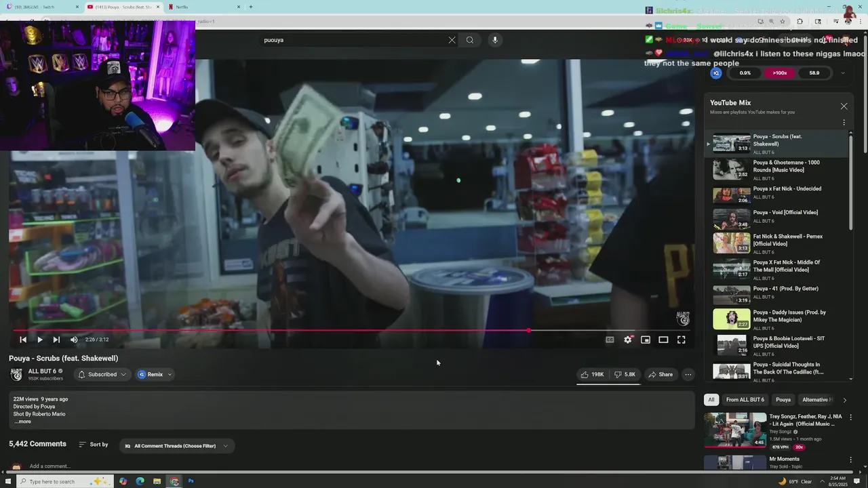Open Photoshop from the taskbar
The width and height of the screenshot is (868, 488).
191,481
